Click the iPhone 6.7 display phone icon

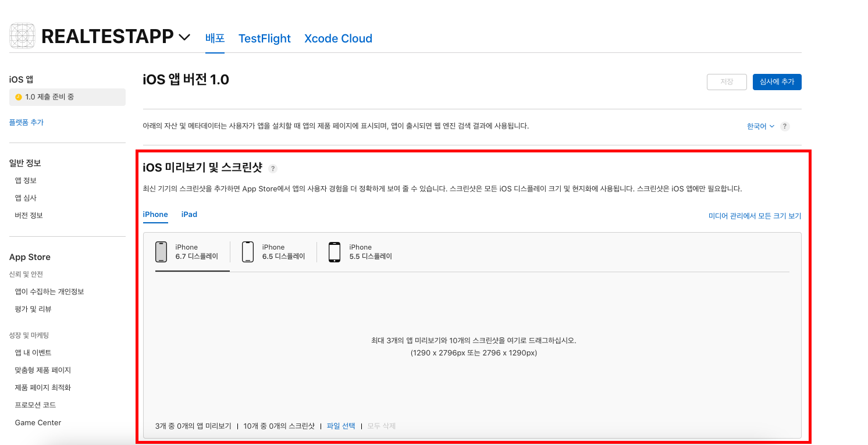(x=161, y=252)
